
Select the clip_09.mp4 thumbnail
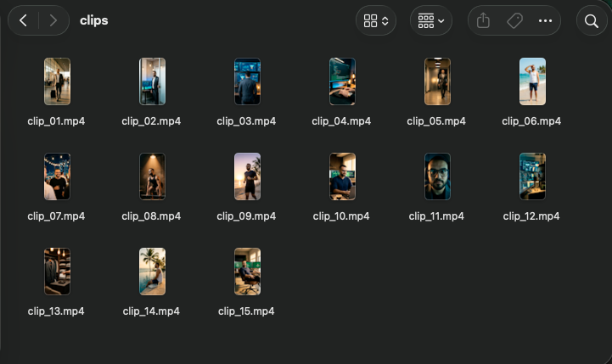click(x=248, y=176)
